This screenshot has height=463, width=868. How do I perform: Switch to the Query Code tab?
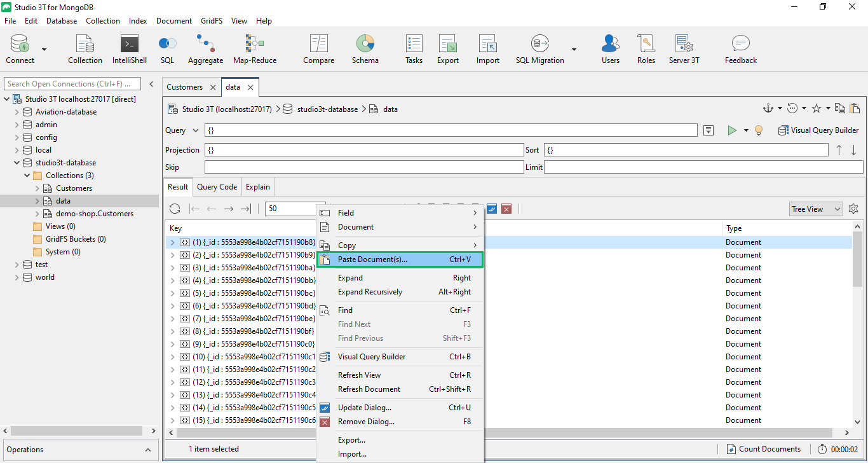click(217, 186)
